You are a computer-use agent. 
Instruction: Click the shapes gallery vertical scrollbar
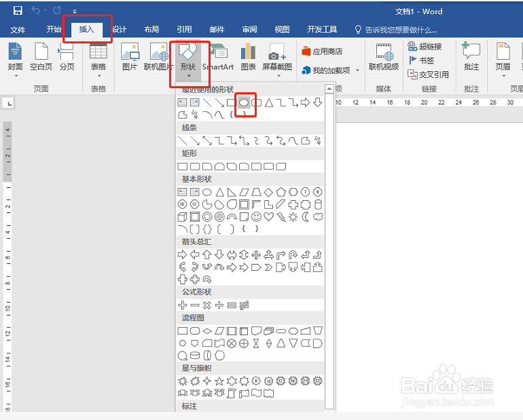coord(329,251)
